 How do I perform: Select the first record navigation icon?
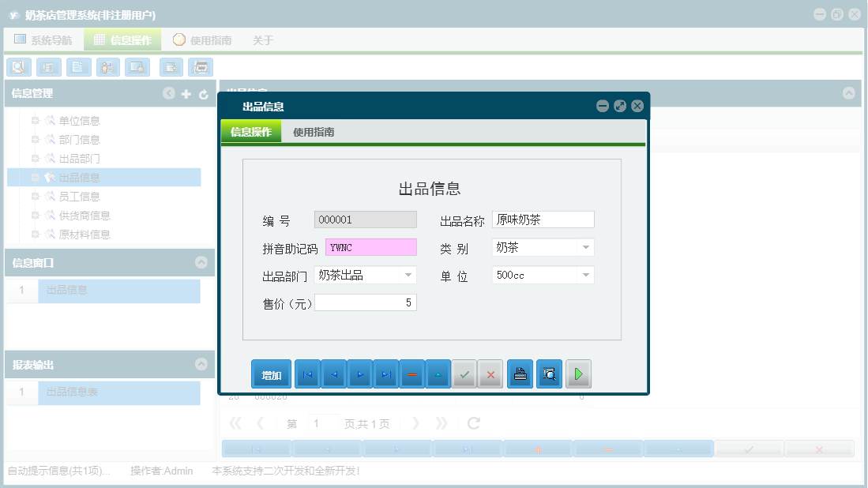tap(307, 374)
